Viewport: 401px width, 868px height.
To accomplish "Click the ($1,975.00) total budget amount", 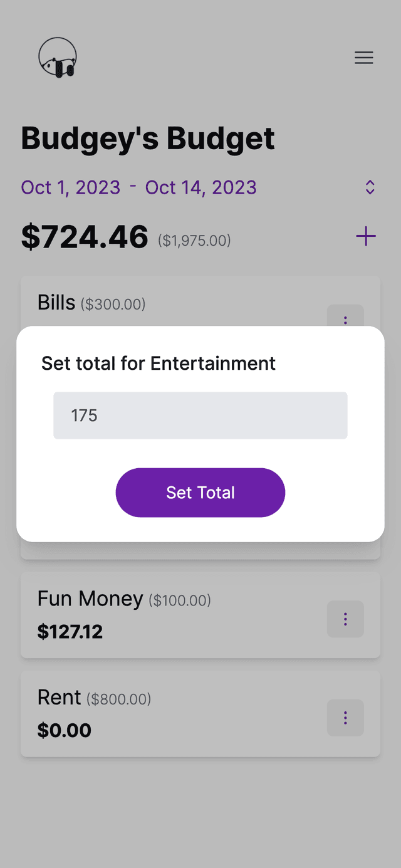I will [x=194, y=240].
